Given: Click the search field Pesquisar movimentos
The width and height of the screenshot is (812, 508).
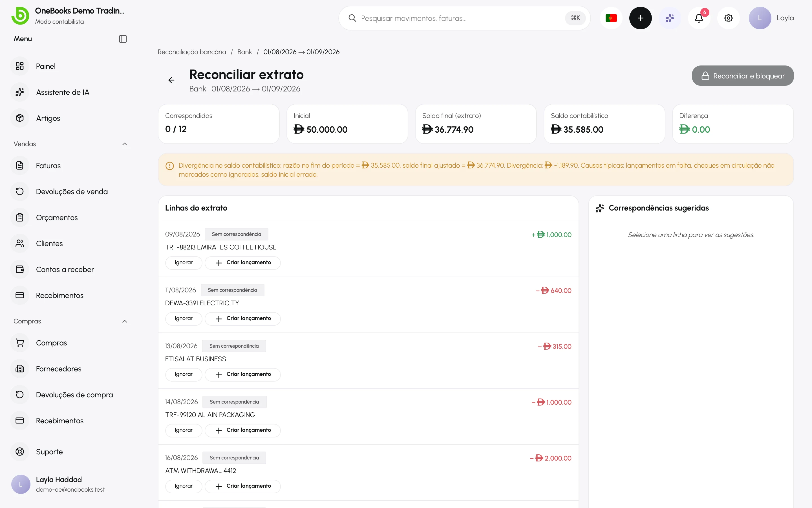Looking at the screenshot, I should (464, 18).
